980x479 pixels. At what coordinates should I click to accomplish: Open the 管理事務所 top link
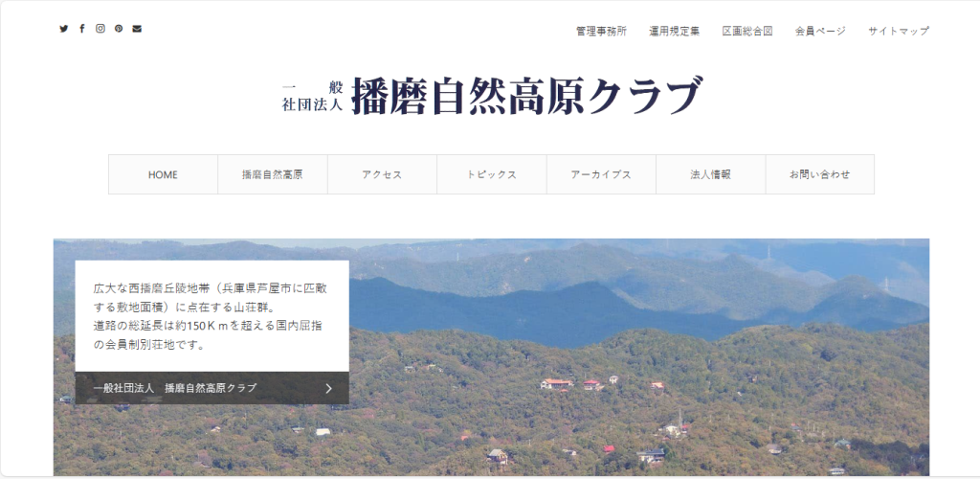pyautogui.click(x=601, y=31)
